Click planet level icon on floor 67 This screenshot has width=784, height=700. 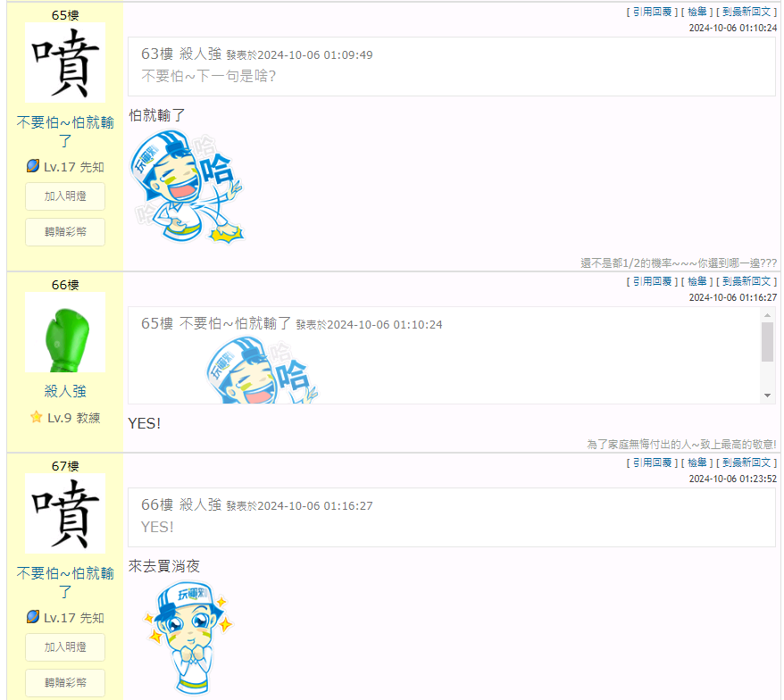[x=32, y=617]
